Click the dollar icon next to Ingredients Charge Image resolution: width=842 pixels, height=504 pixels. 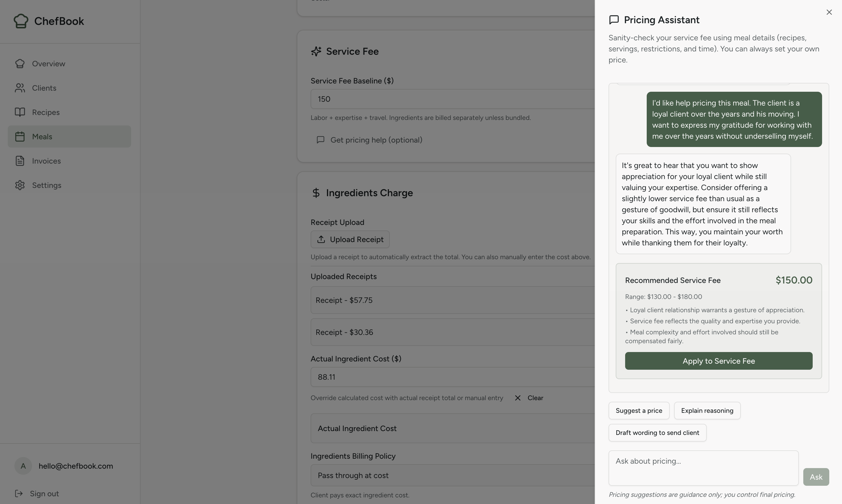[x=316, y=193]
